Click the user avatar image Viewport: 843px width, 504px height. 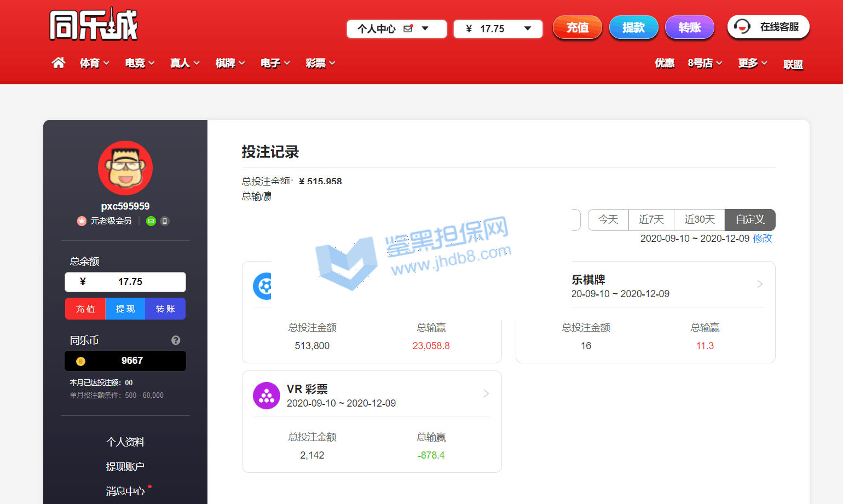(x=125, y=168)
